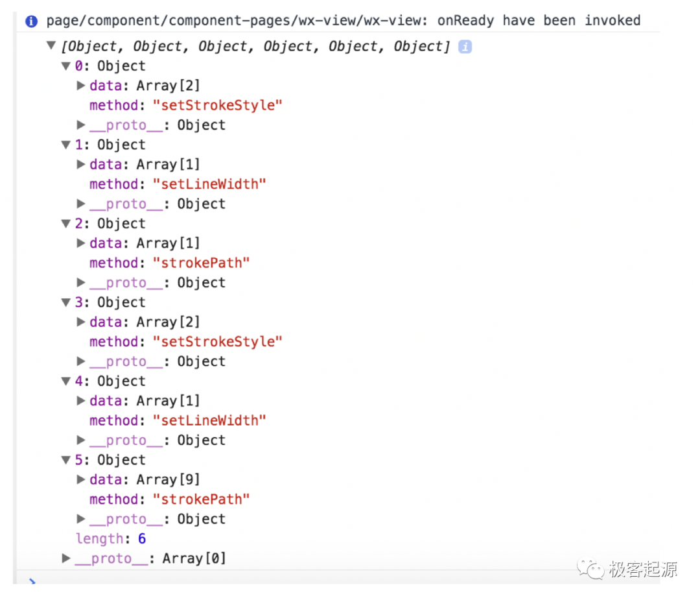The width and height of the screenshot is (700, 600).
Task: Expand __proto__ under object 5
Action: [x=81, y=518]
